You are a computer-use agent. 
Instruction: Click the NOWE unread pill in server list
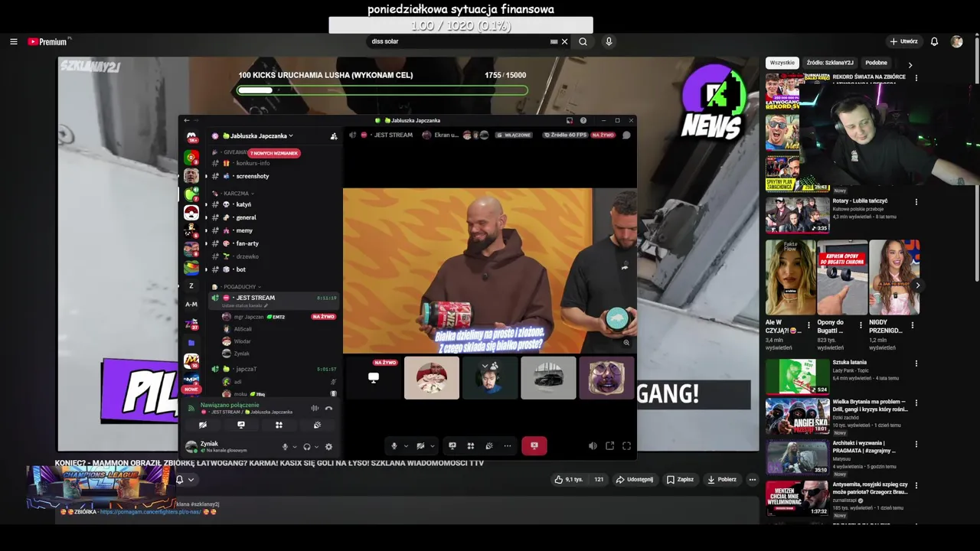(x=191, y=389)
